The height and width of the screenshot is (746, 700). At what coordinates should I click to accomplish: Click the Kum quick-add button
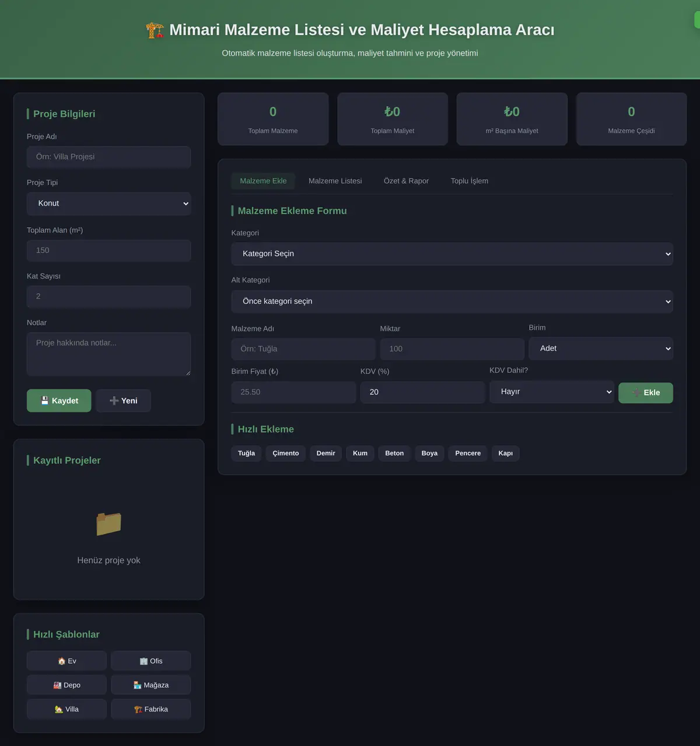tap(360, 454)
